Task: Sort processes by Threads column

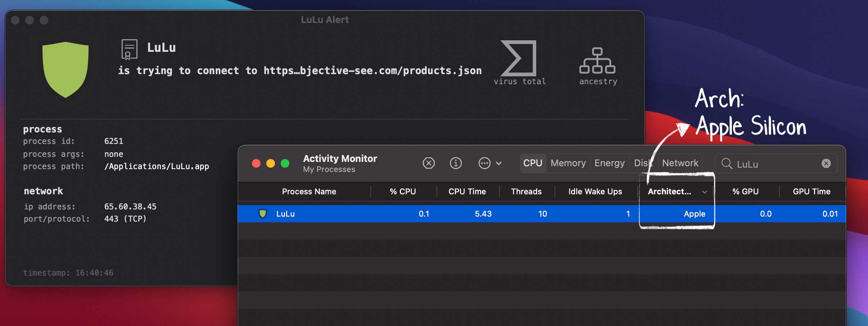Action: [526, 191]
